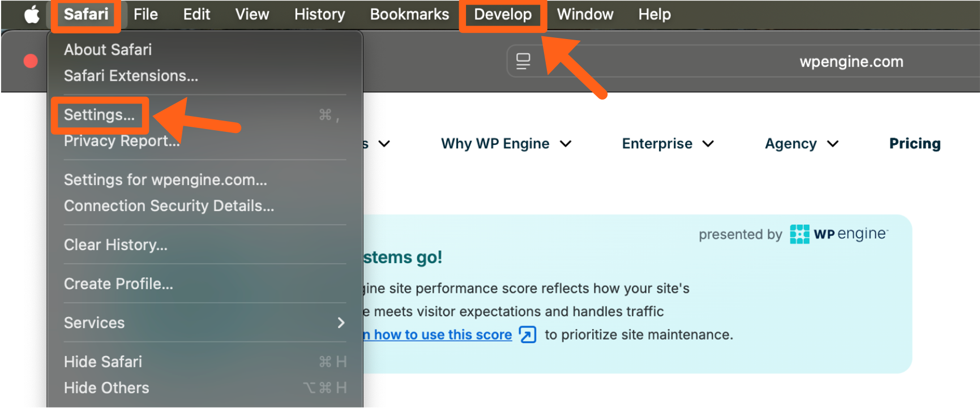Open Safari Extensions...

(x=131, y=76)
